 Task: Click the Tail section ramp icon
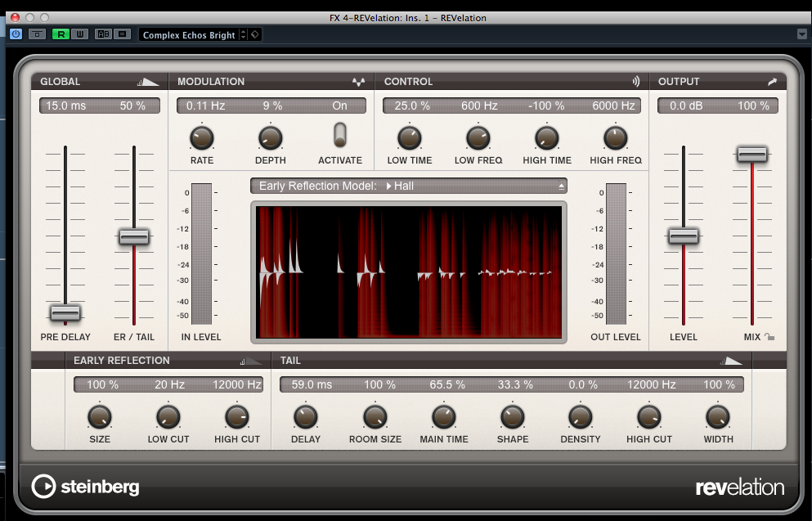point(731,361)
